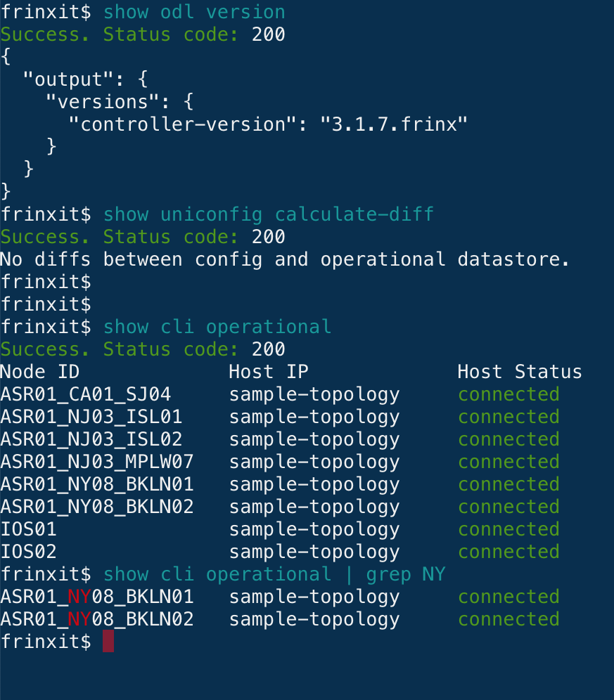
Task: Click the 'show uniconfig calculate-diff' command
Action: coord(269,214)
